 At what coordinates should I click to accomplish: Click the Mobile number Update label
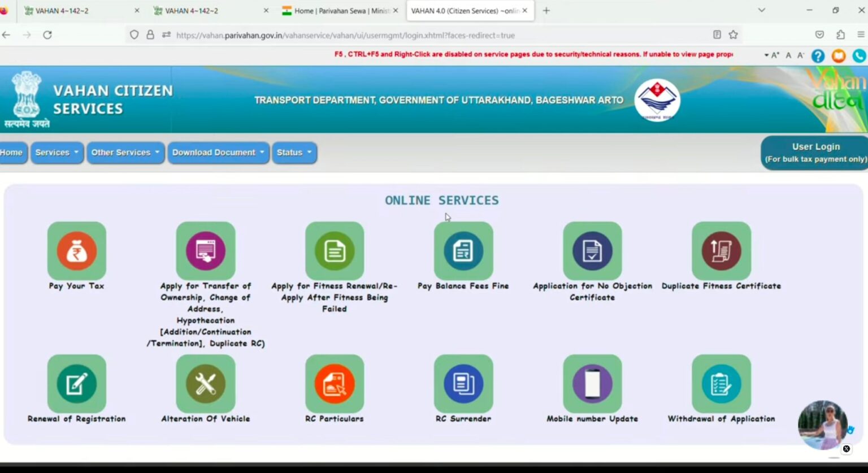[x=592, y=419]
